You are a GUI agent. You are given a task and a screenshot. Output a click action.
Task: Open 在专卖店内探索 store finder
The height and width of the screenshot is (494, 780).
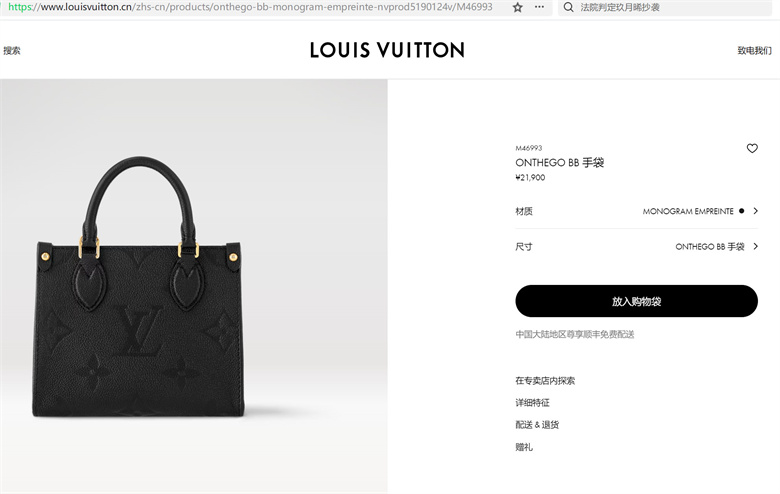click(x=545, y=381)
